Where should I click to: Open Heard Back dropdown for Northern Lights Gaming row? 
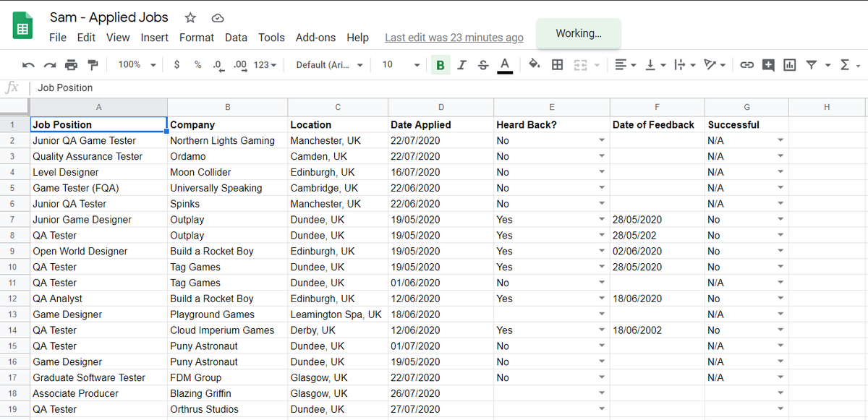pyautogui.click(x=602, y=141)
